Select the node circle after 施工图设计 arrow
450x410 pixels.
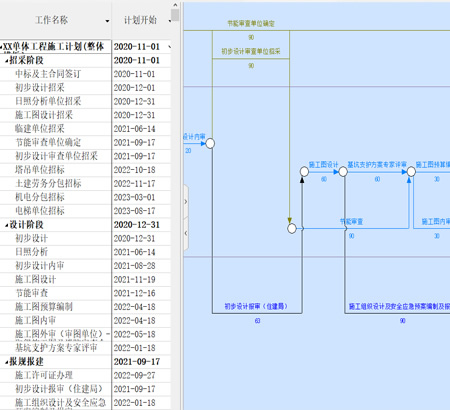343,172
